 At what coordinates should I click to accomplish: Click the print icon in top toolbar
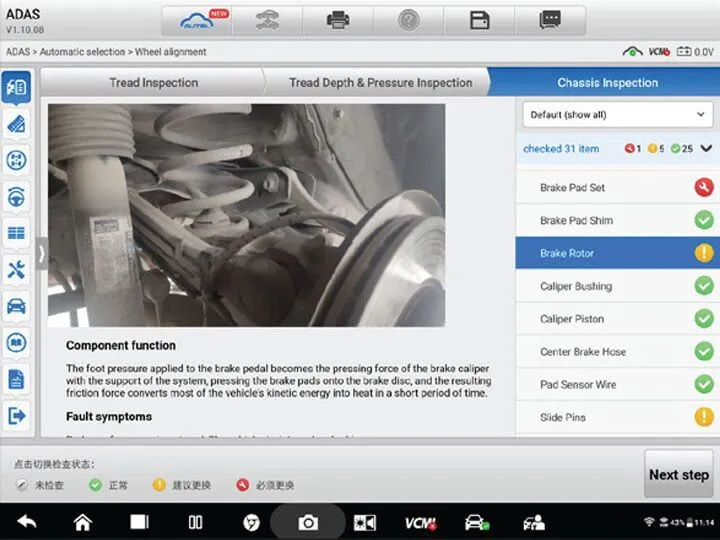click(x=339, y=20)
